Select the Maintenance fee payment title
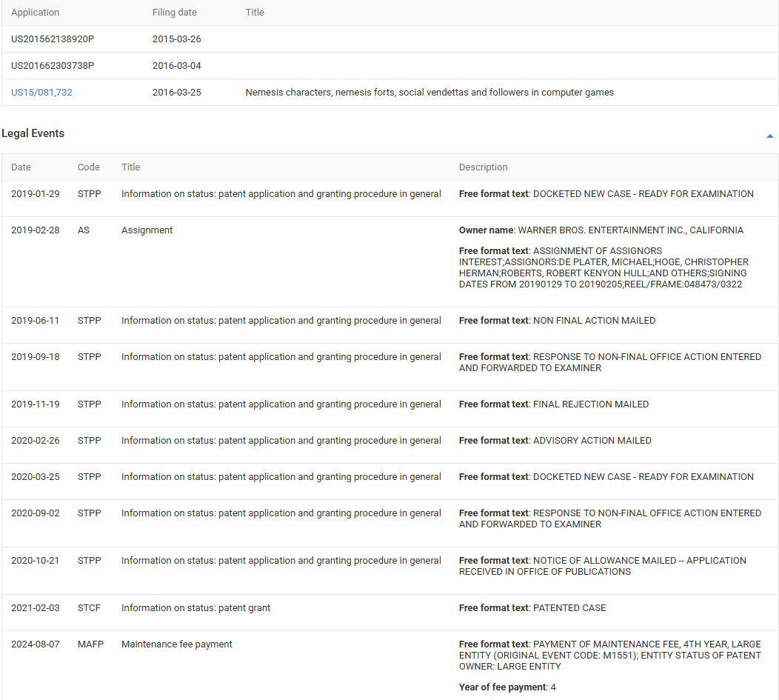 click(177, 644)
